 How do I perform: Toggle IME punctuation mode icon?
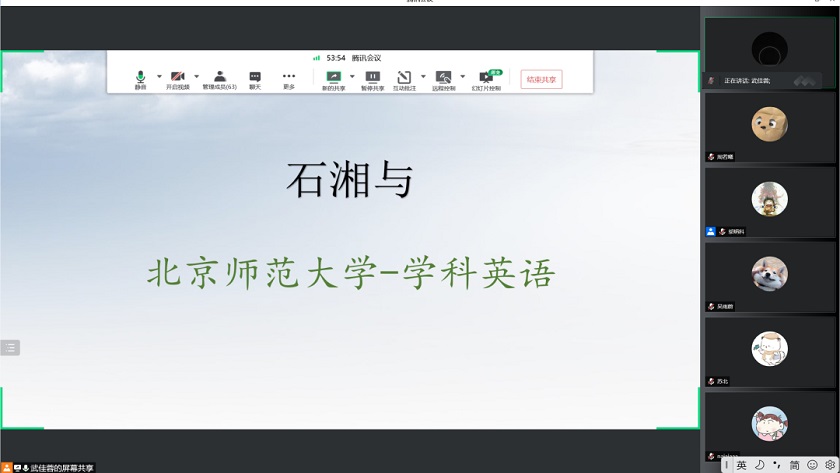click(x=777, y=465)
